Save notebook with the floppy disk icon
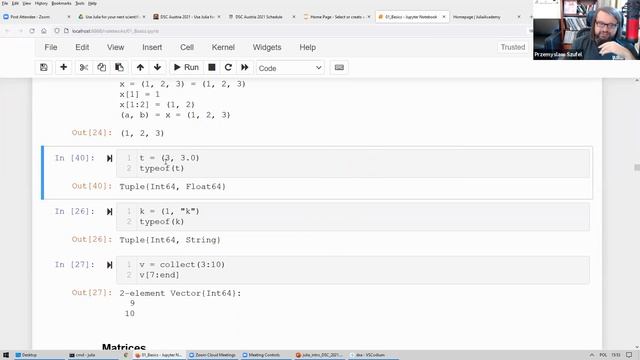Viewport: 640px width, 360px height. pyautogui.click(x=44, y=67)
